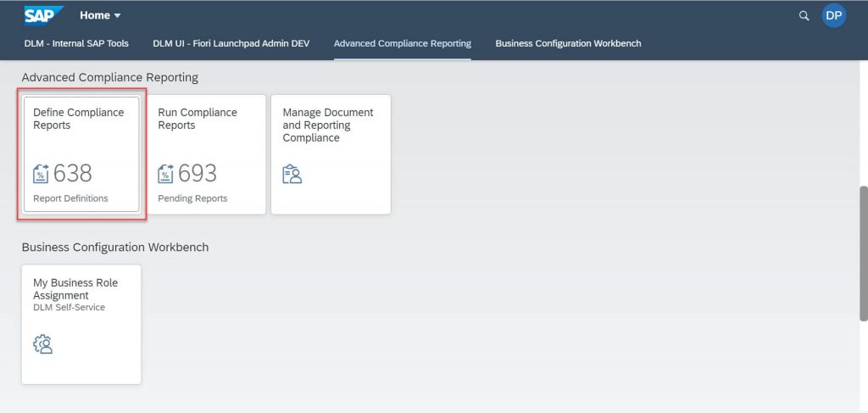
Task: Expand the Home dropdown arrow
Action: coord(117,16)
